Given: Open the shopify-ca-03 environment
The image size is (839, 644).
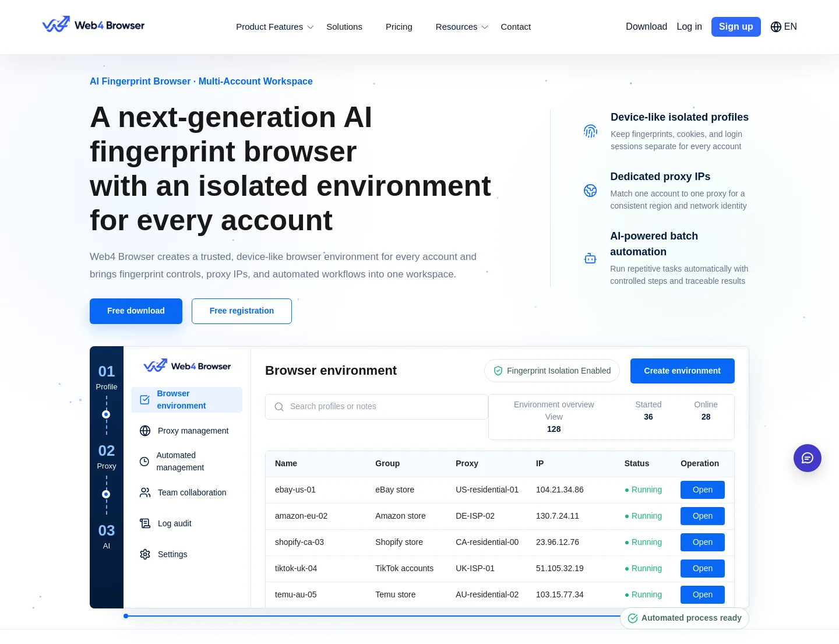Looking at the screenshot, I should pos(703,543).
